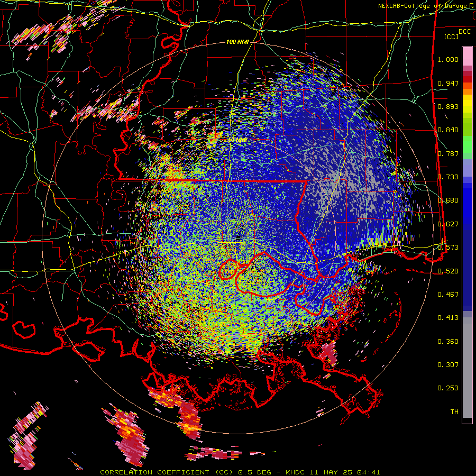Click the NEXLAB-College of DuPage watermark text
This screenshot has width=476, height=476.
427,6
